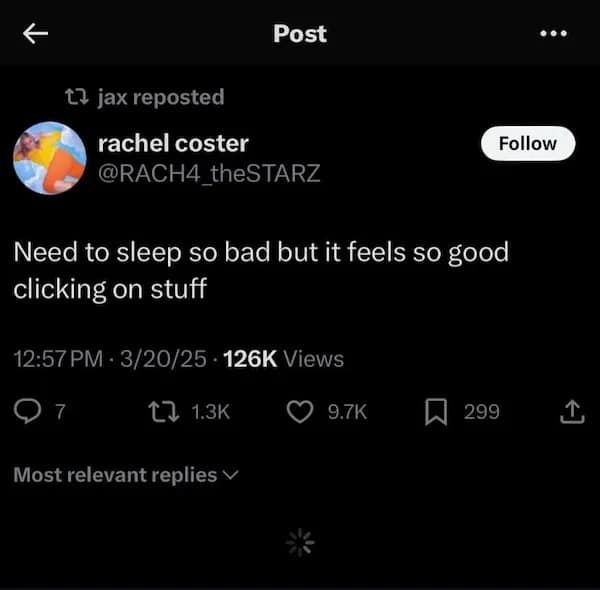Click the small repost icon beside jax

coord(74,97)
